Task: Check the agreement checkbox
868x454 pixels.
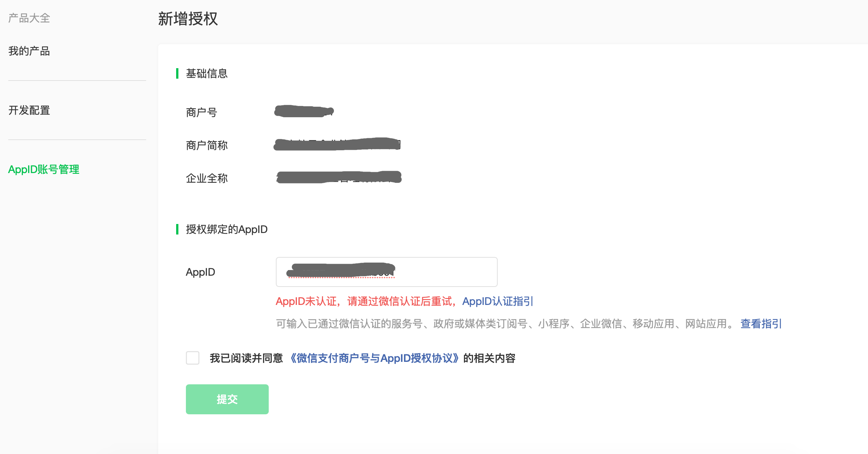Action: tap(193, 358)
